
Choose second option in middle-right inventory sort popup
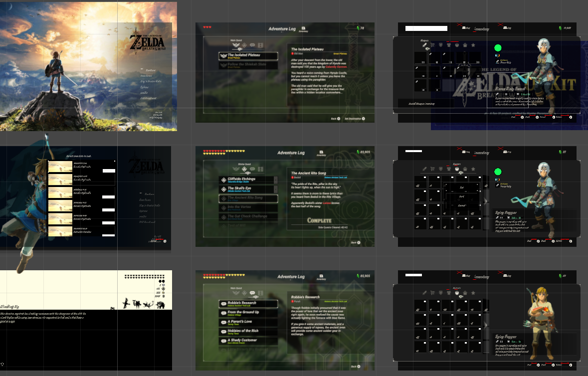tap(462, 196)
